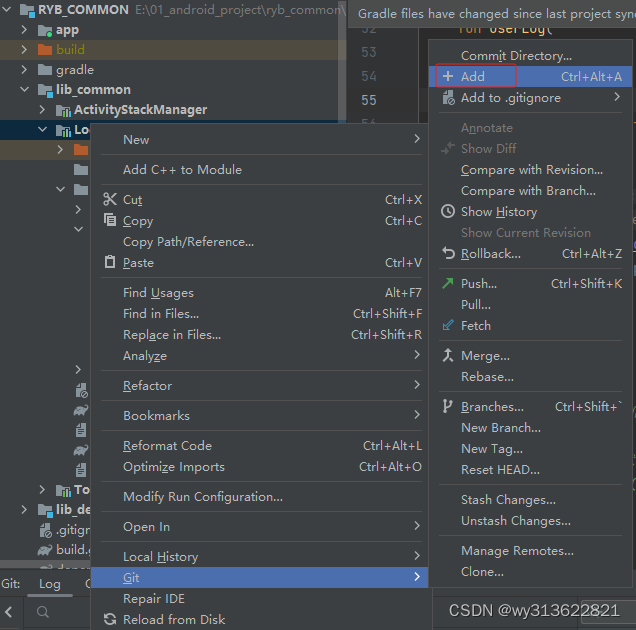
Task: Click the plus icon beside Add
Action: (x=448, y=76)
